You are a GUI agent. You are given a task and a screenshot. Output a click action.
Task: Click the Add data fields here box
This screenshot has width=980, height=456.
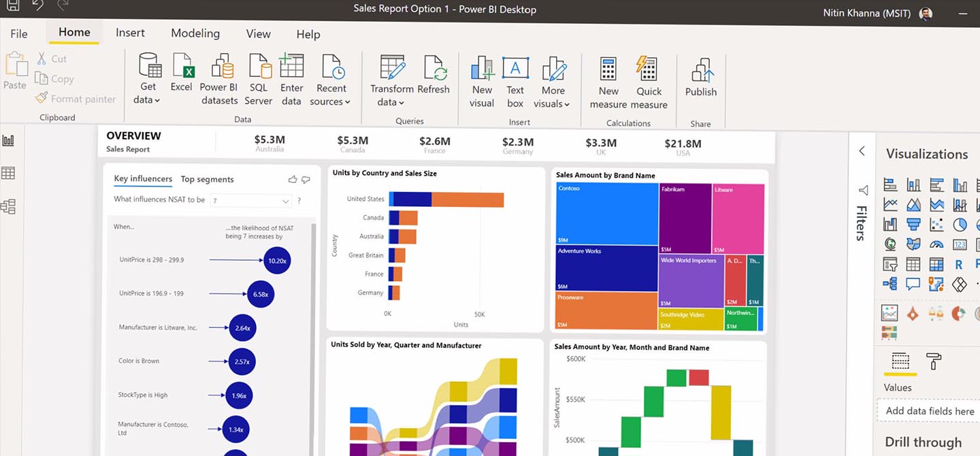tap(930, 411)
